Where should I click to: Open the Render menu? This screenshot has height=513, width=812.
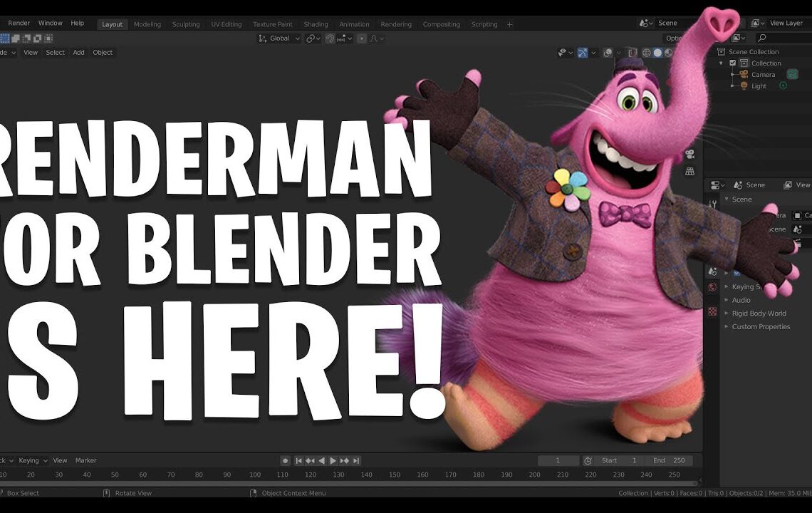(x=19, y=23)
